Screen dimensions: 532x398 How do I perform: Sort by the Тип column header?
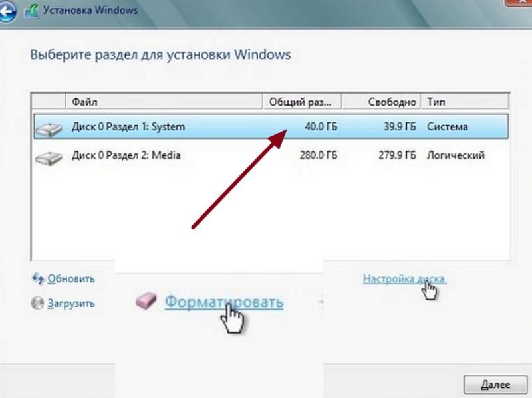[x=465, y=102]
